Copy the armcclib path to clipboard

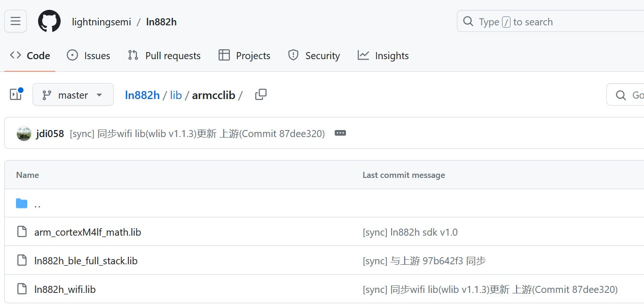coord(260,95)
